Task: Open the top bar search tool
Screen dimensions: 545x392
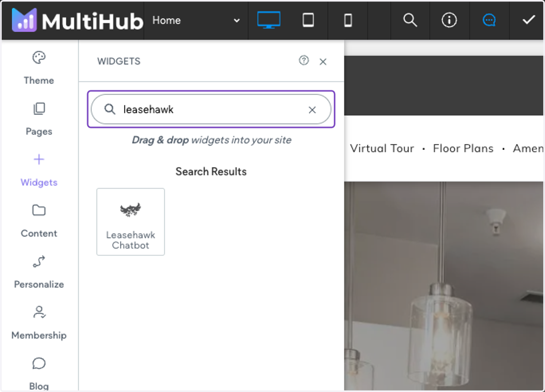Action: point(410,20)
